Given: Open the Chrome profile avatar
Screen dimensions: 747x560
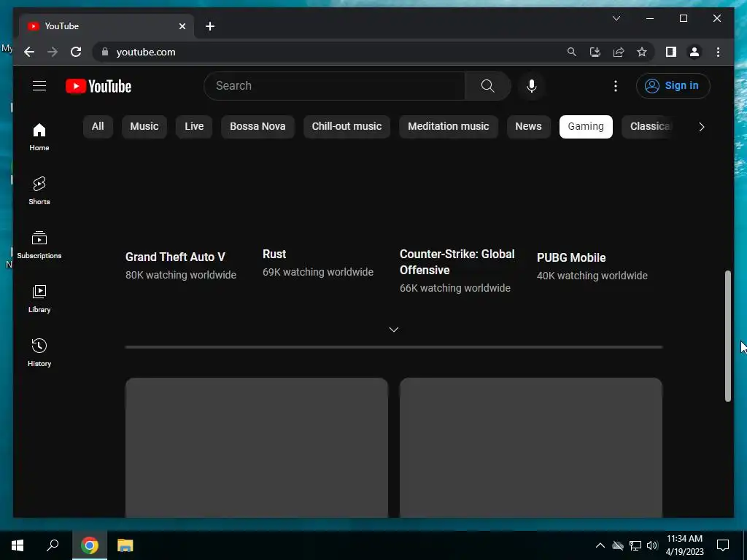Looking at the screenshot, I should (694, 52).
